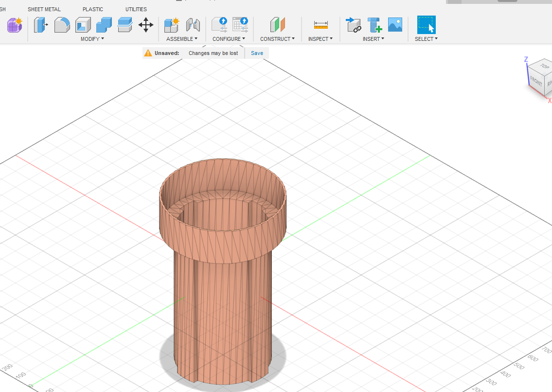Insert a canvas image
The width and height of the screenshot is (552, 392).
(x=395, y=25)
